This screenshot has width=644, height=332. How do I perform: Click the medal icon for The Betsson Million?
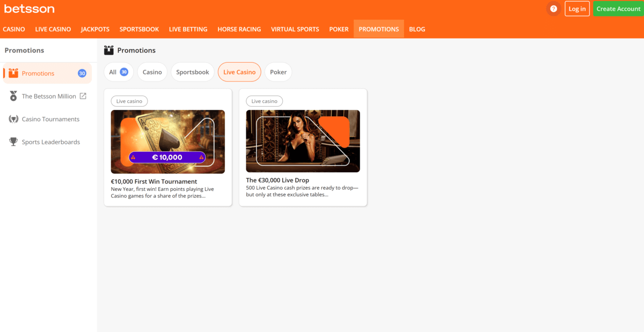click(13, 96)
